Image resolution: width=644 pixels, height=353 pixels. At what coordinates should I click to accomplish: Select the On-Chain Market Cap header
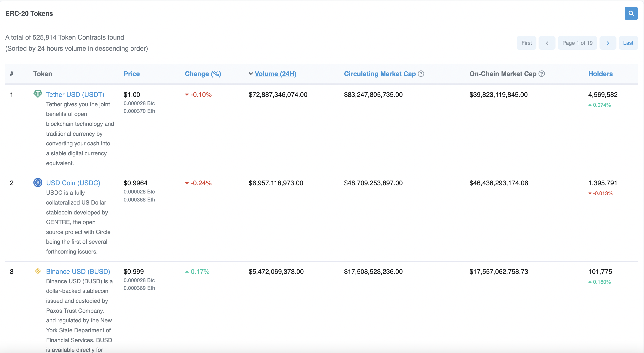tap(503, 74)
